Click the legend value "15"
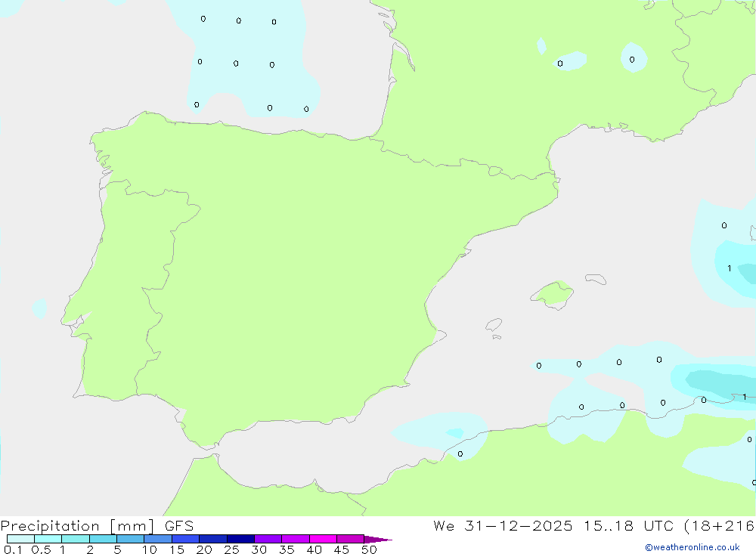This screenshot has height=554, width=756. [177, 549]
